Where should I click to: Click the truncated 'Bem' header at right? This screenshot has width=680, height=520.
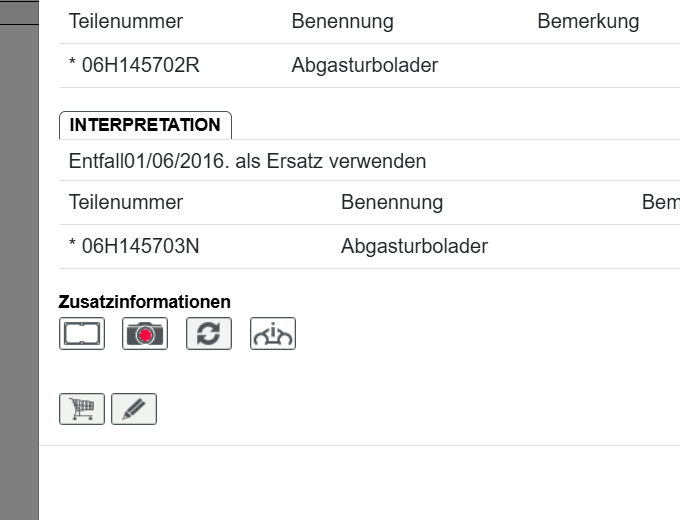click(660, 202)
